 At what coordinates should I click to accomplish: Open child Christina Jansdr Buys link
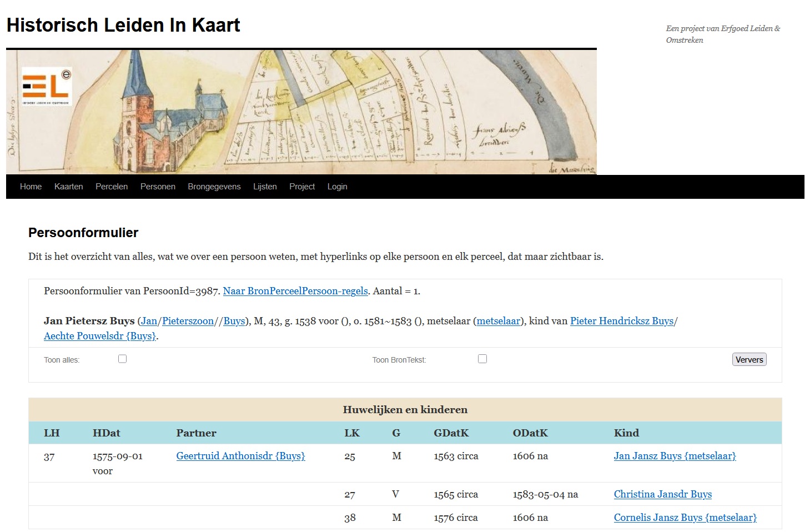pos(663,494)
